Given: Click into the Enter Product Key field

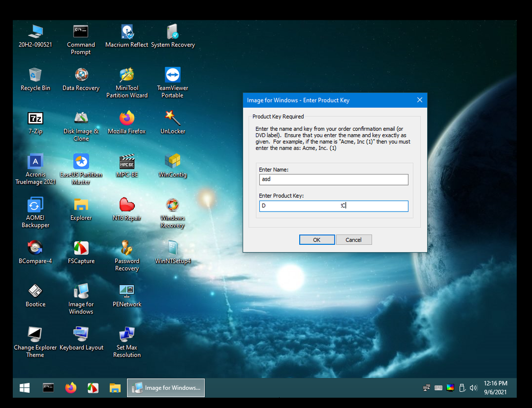Looking at the screenshot, I should 333,206.
